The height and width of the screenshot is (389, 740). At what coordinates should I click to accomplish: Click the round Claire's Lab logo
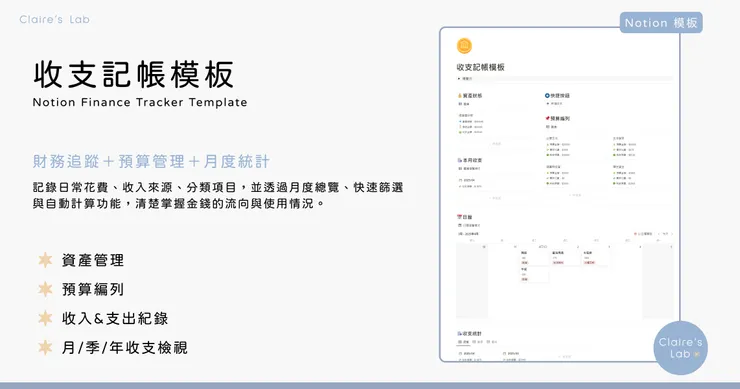680,348
